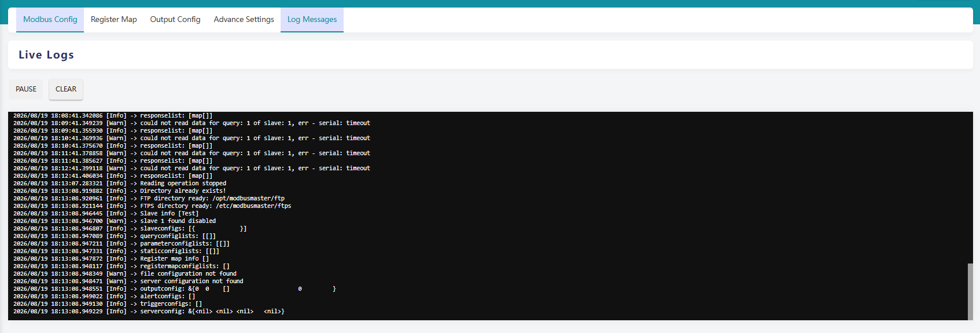Click the 'alertconfigs: []' log line
This screenshot has height=333, width=980.
pyautogui.click(x=104, y=297)
